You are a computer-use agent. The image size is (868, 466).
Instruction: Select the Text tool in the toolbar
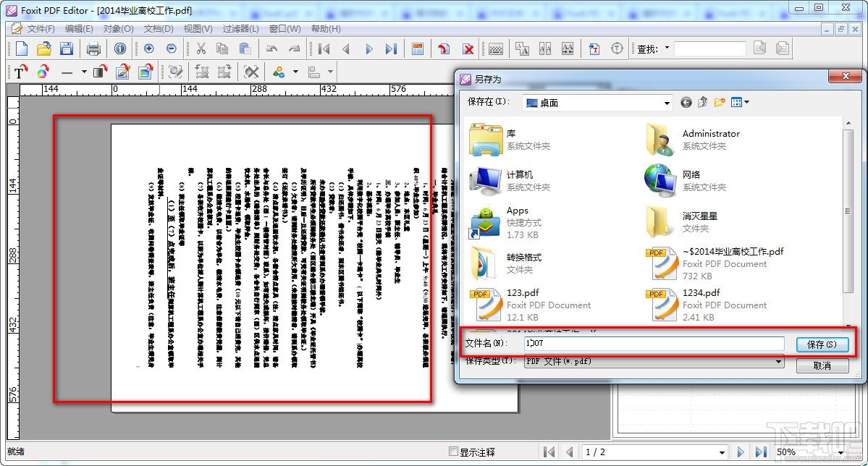click(20, 72)
